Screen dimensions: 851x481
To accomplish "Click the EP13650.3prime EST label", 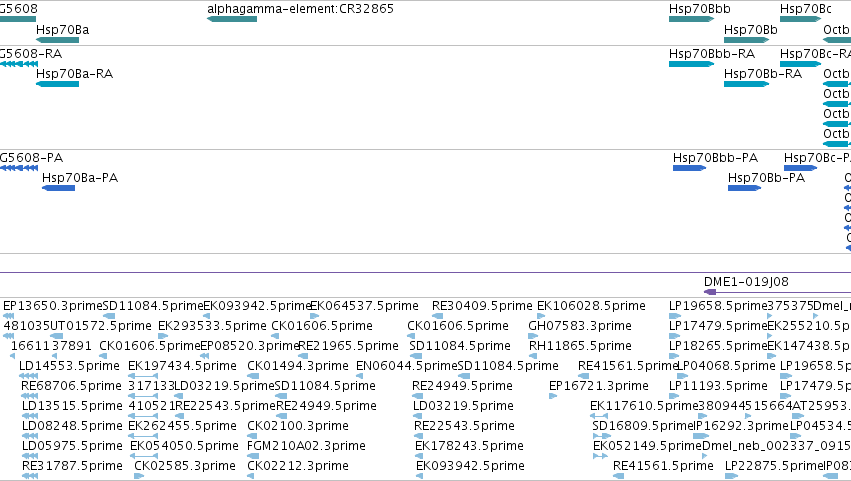I will pyautogui.click(x=53, y=306).
